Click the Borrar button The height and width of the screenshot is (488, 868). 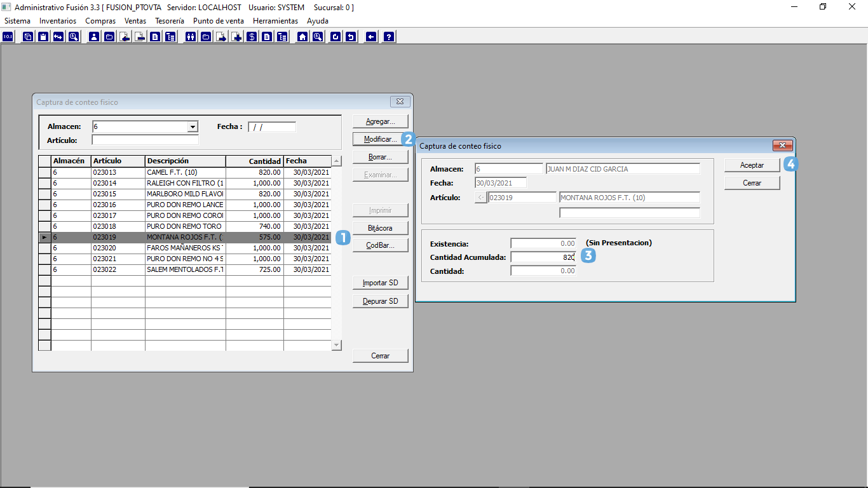pos(381,157)
